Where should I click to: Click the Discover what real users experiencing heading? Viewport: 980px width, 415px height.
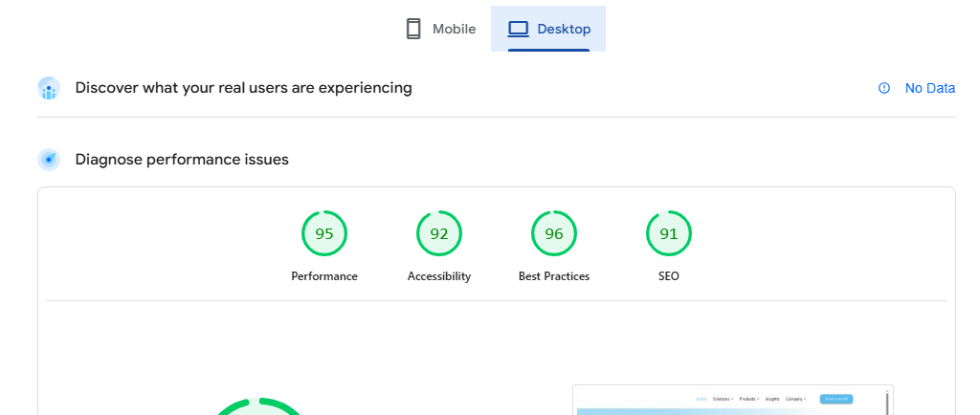coord(243,88)
